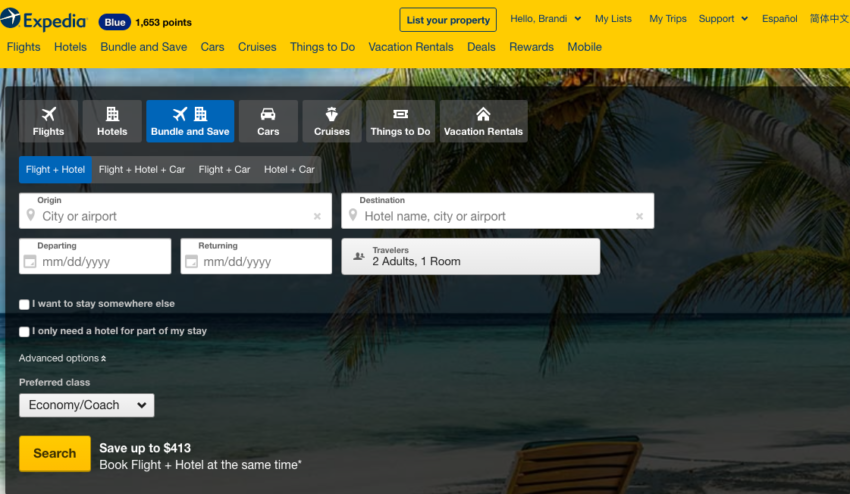850x494 pixels.
Task: Click the Flights airplane icon tab
Action: 48,121
